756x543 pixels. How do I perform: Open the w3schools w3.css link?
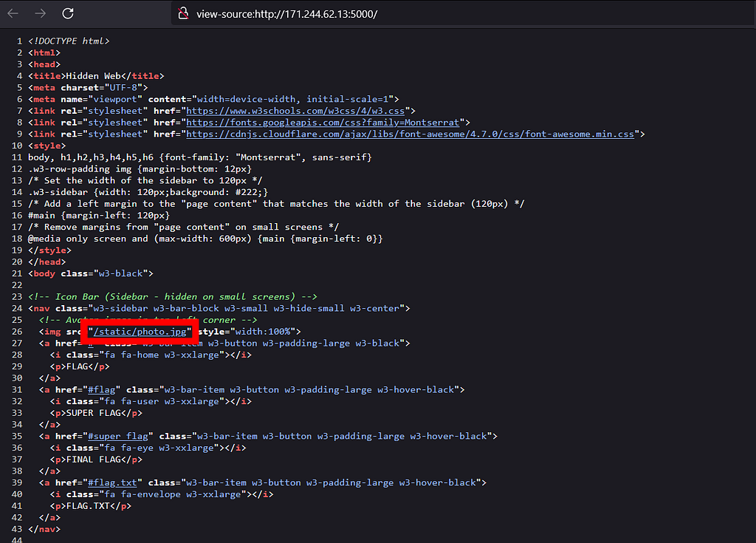pyautogui.click(x=295, y=111)
